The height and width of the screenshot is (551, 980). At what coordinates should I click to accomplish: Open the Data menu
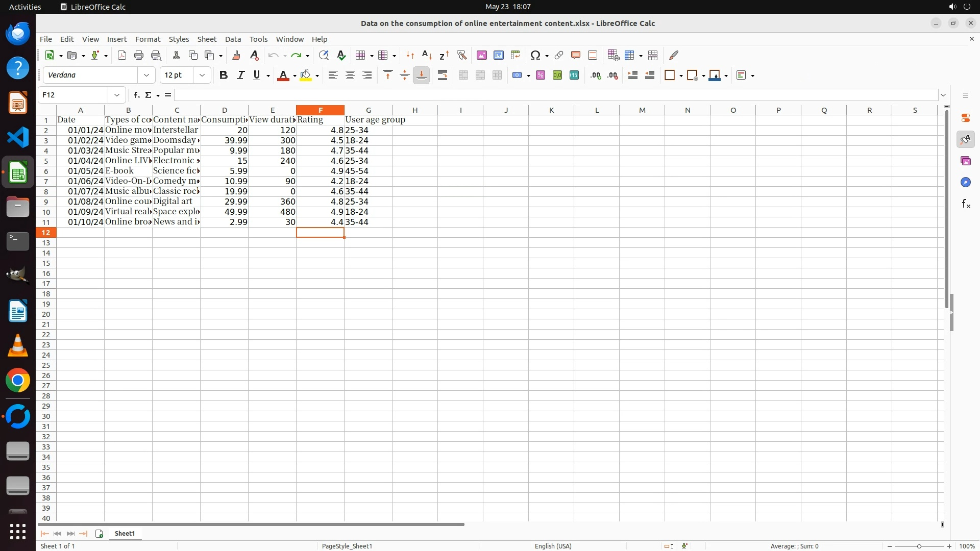click(x=233, y=39)
